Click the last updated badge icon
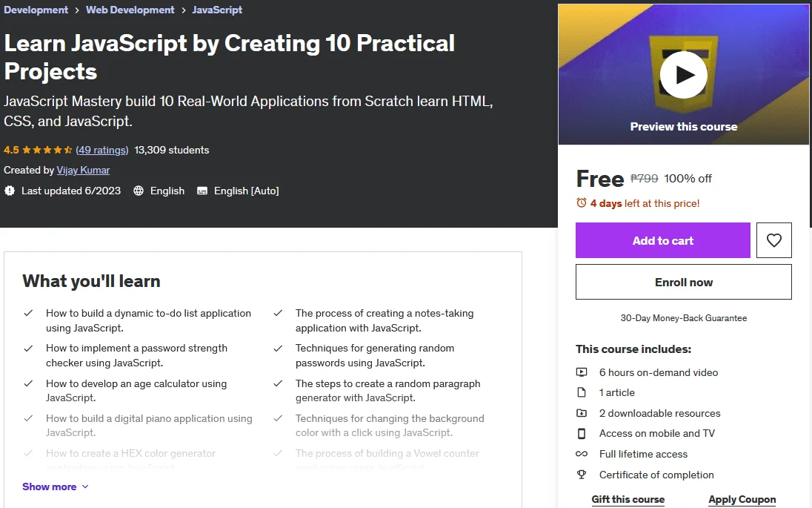Image resolution: width=812 pixels, height=508 pixels. point(10,191)
